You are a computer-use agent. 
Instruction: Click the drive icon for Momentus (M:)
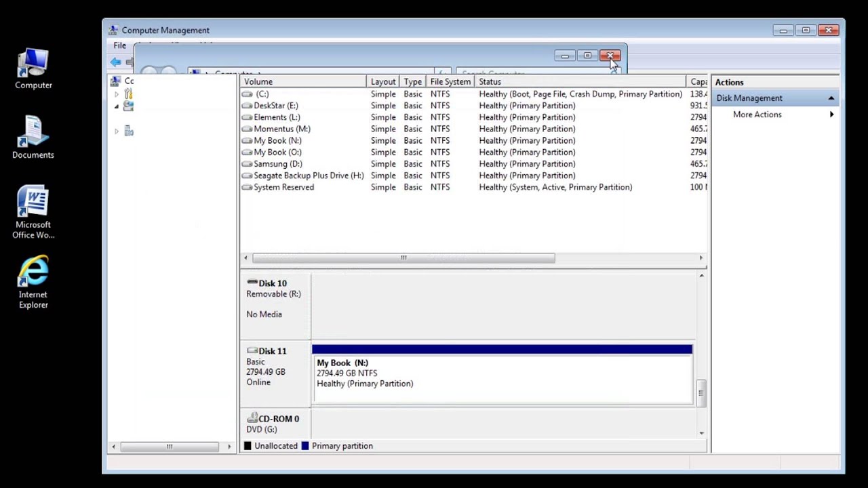point(247,129)
